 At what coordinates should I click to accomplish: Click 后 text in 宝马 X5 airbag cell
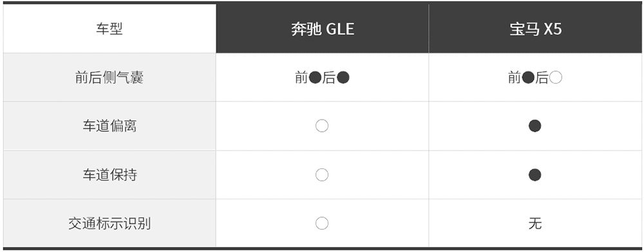pyautogui.click(x=542, y=77)
